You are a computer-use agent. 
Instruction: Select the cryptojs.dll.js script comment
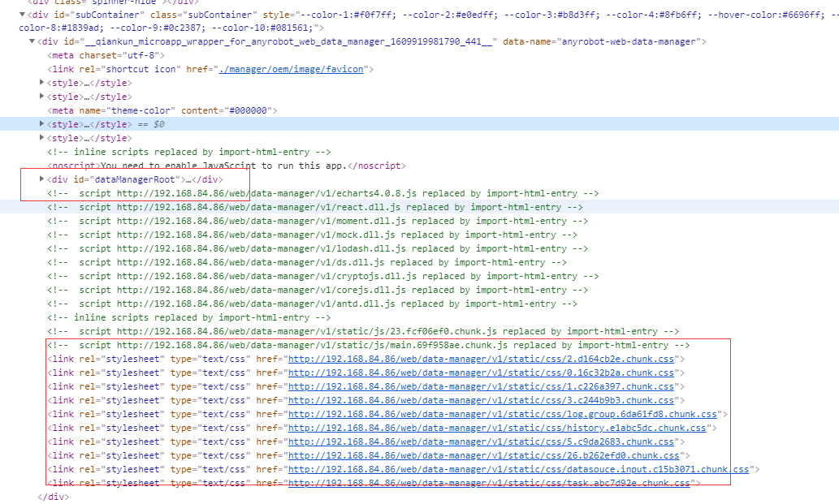[322, 276]
